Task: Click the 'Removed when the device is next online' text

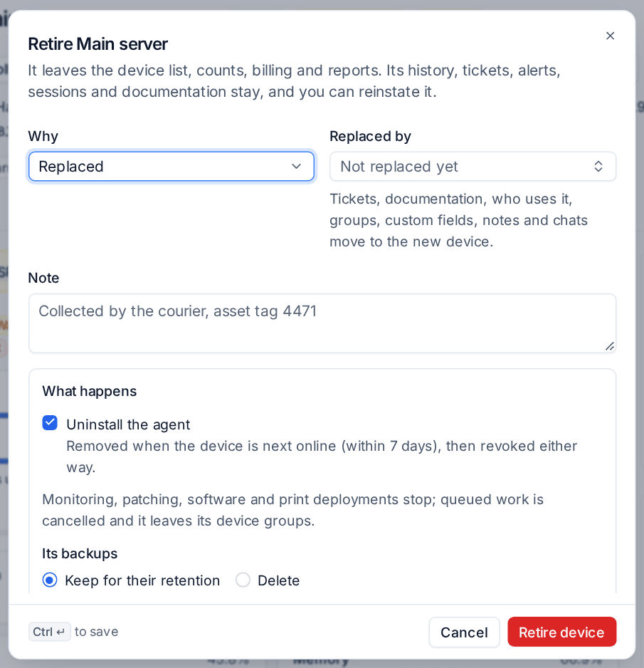Action: (322, 456)
